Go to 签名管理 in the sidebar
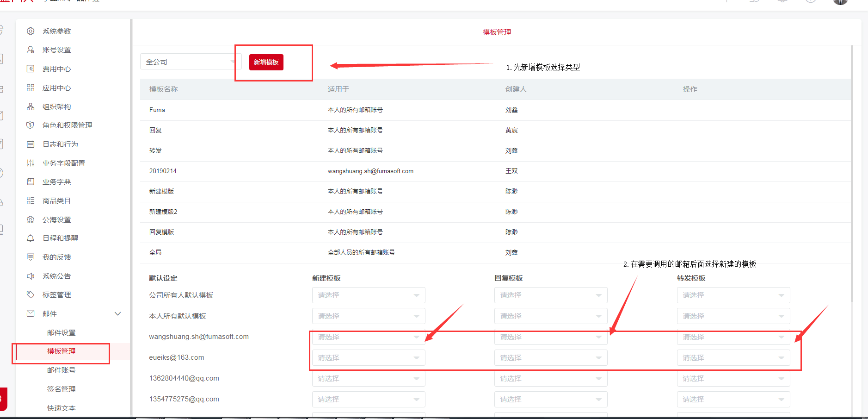868x419 pixels. pyautogui.click(x=62, y=389)
